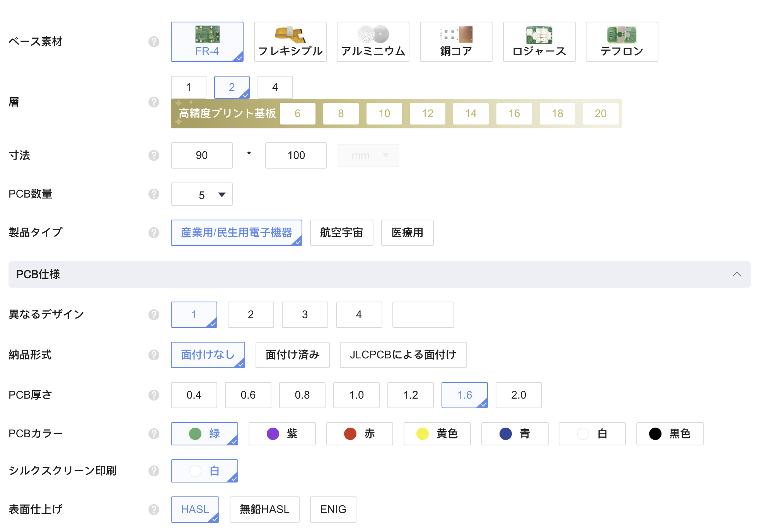Click help icon next to 層
Image resolution: width=757 pixels, height=532 pixels.
click(x=154, y=102)
